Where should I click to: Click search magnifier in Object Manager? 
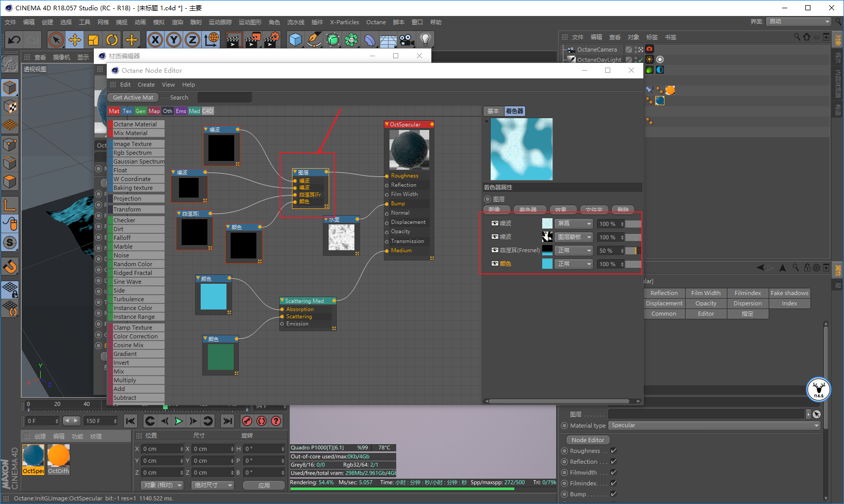pos(797,37)
